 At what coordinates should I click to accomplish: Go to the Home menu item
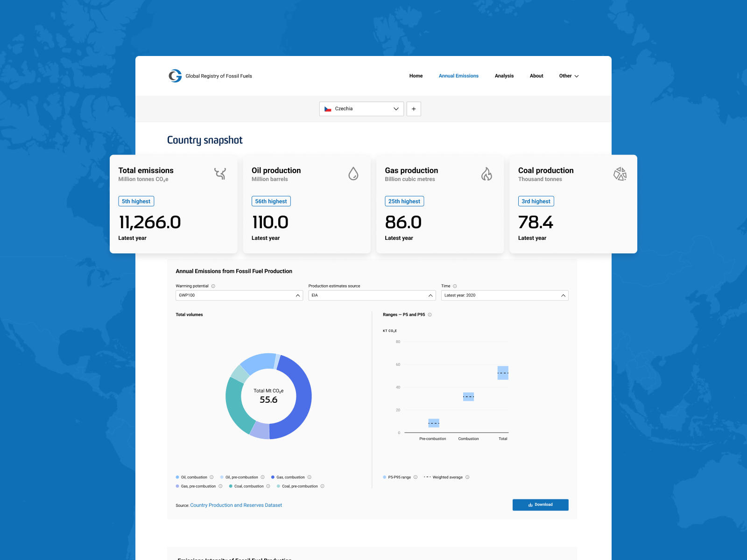(416, 76)
